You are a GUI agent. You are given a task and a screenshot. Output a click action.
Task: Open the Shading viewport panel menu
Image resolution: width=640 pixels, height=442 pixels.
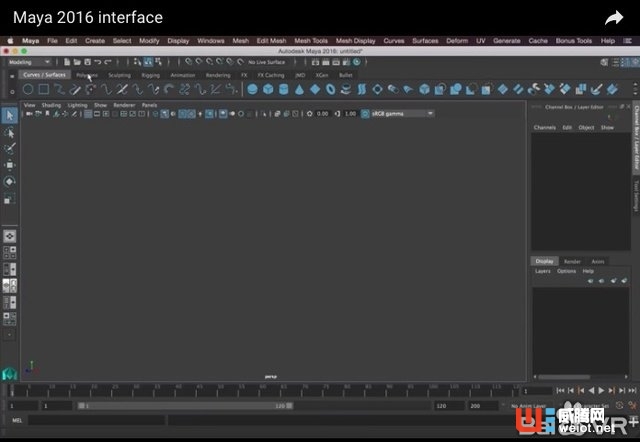[x=50, y=105]
